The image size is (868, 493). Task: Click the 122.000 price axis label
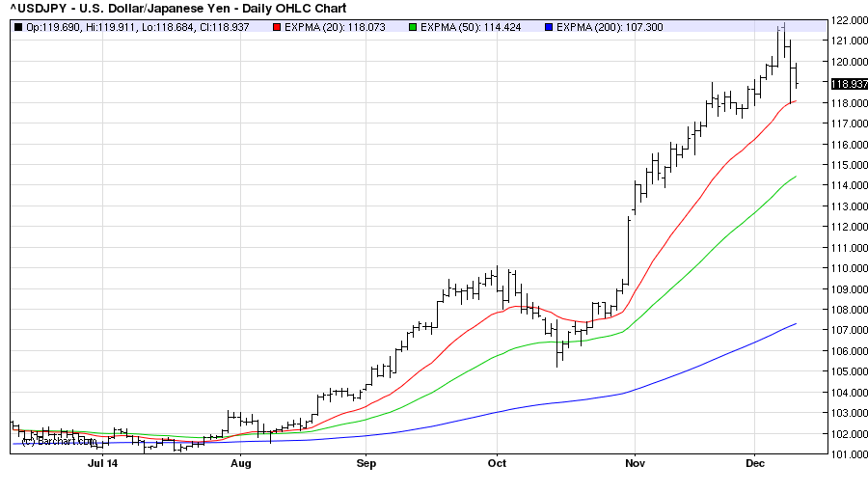click(846, 20)
